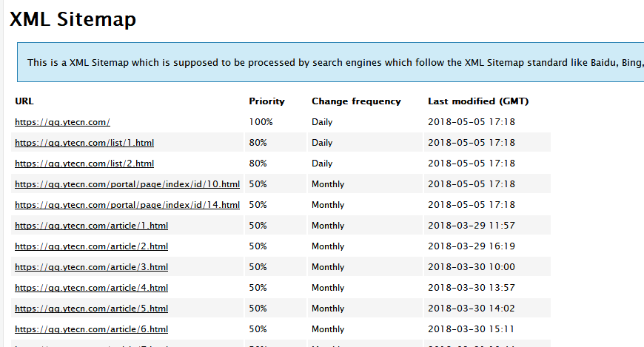Follow the article/2.html link
Screen dimensions: 644x347
point(91,246)
